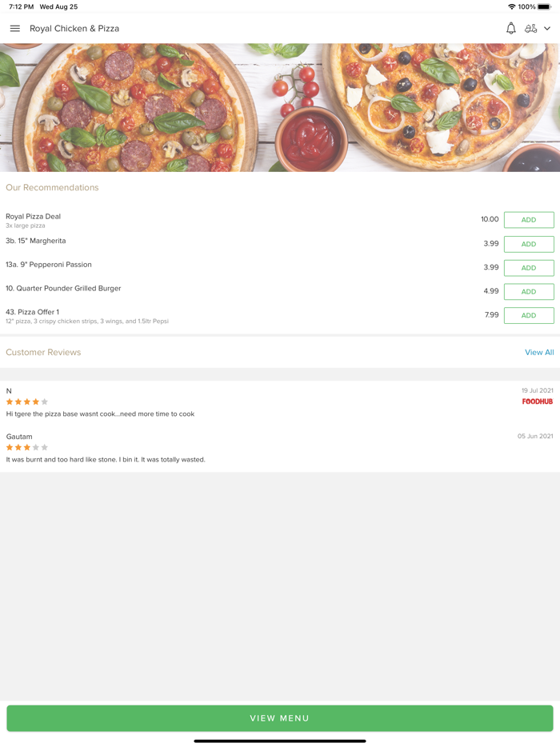The width and height of the screenshot is (560, 747).
Task: Select the Royal Chicken & Pizza title
Action: pos(74,28)
